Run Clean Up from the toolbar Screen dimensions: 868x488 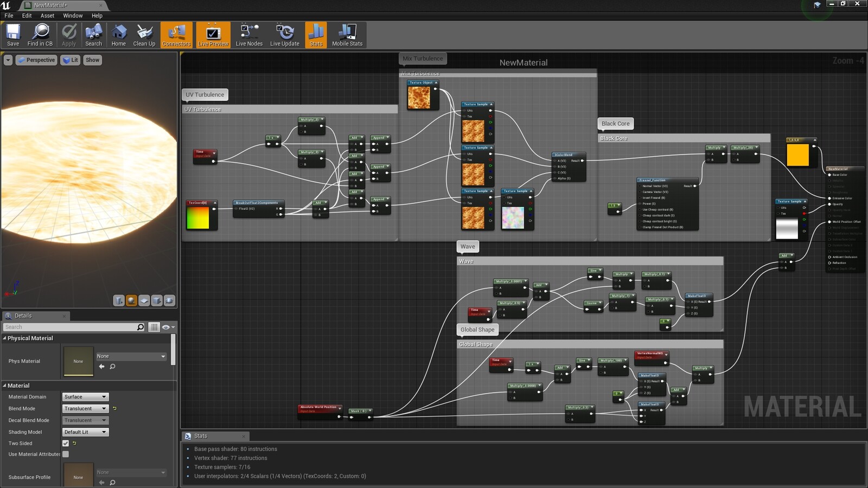(144, 35)
